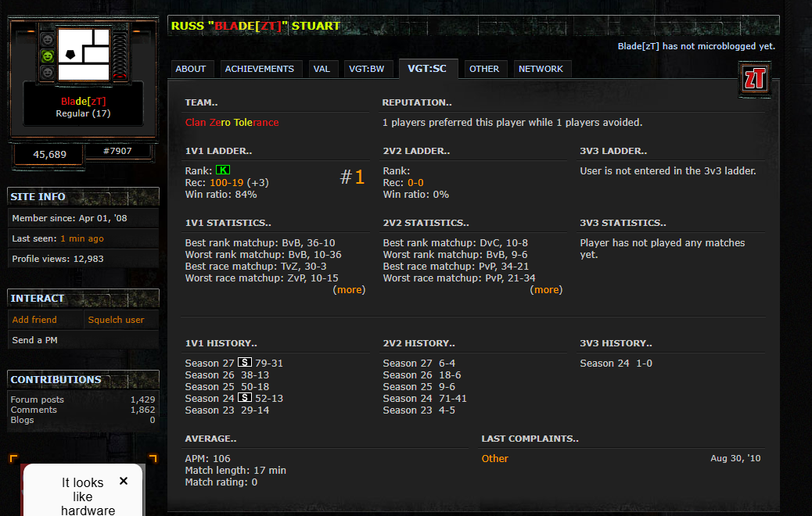Click Send a PM
This screenshot has width=812, height=516.
(34, 340)
